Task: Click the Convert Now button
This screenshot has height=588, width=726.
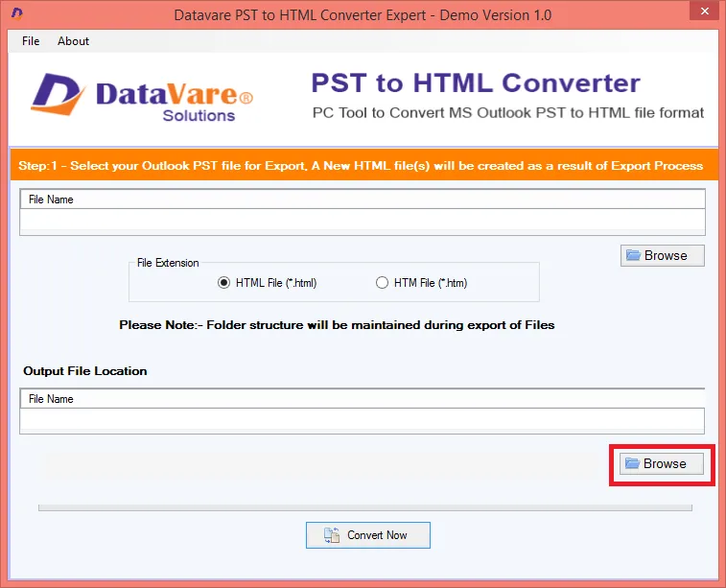Action: point(368,535)
